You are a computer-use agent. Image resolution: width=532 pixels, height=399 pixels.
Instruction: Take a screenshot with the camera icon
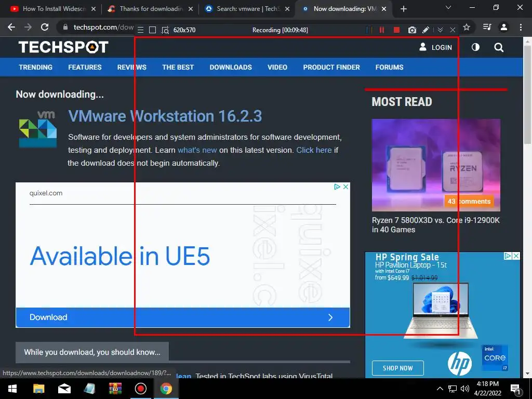point(412,30)
